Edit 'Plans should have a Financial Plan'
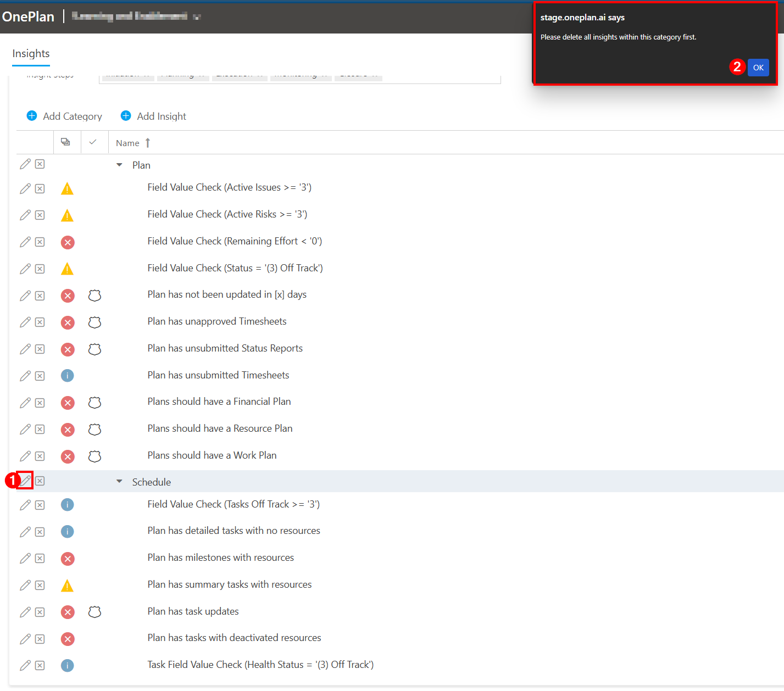The height and width of the screenshot is (691, 784). coord(25,403)
